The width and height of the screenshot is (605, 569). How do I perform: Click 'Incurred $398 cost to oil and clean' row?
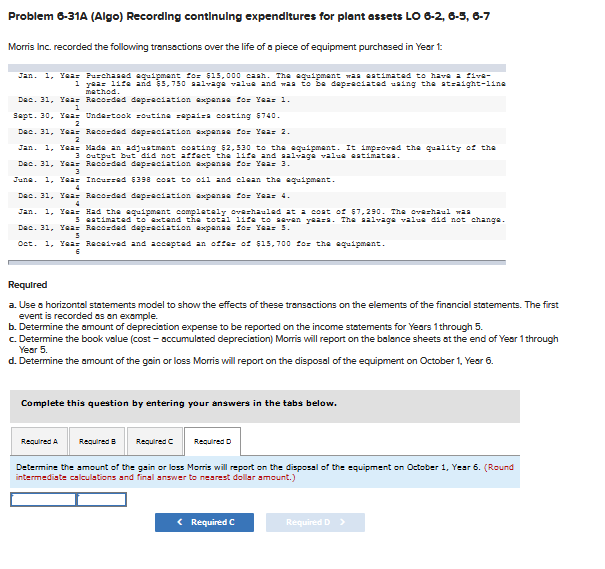click(x=257, y=184)
